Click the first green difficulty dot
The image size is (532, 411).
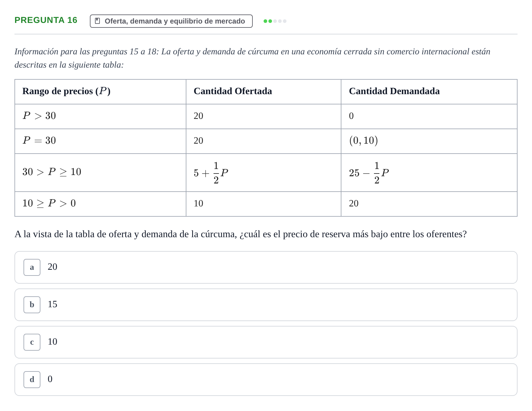coord(265,21)
